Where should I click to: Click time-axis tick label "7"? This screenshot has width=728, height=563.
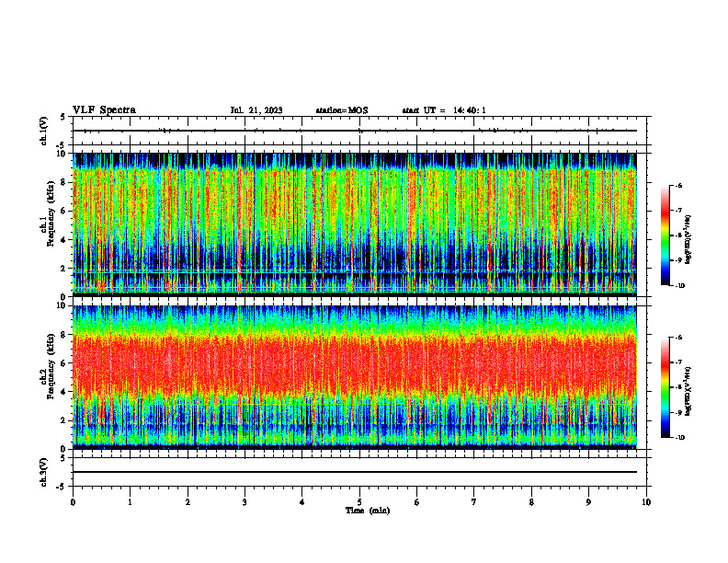pos(474,502)
